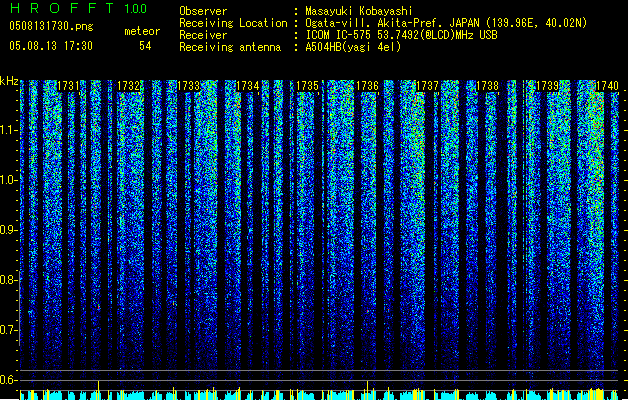Click the Observer label
This screenshot has height=400, width=629.
203,11
